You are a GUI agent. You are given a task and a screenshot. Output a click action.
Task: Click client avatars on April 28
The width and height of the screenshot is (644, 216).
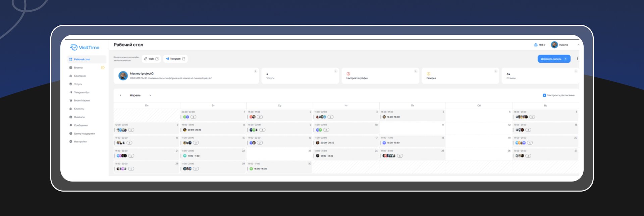pos(121,169)
